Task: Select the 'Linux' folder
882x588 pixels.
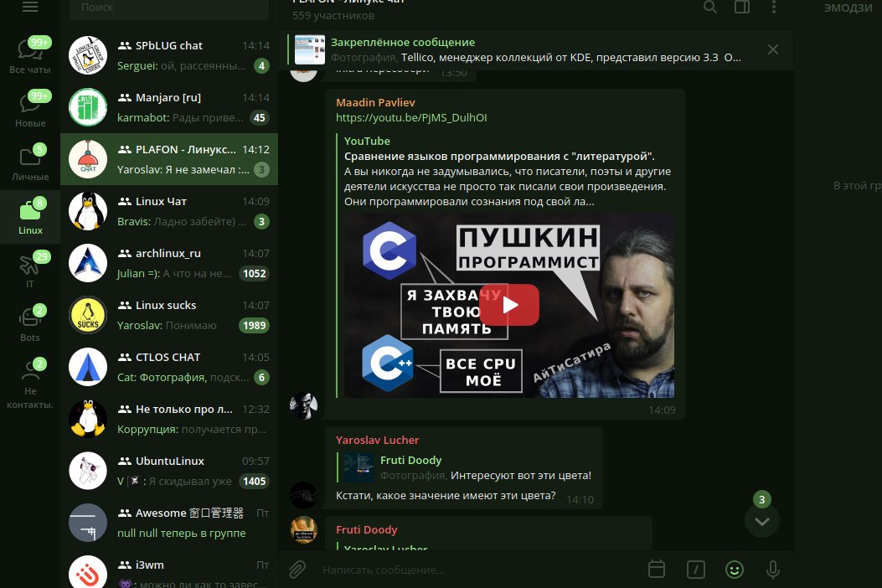Action: point(30,217)
